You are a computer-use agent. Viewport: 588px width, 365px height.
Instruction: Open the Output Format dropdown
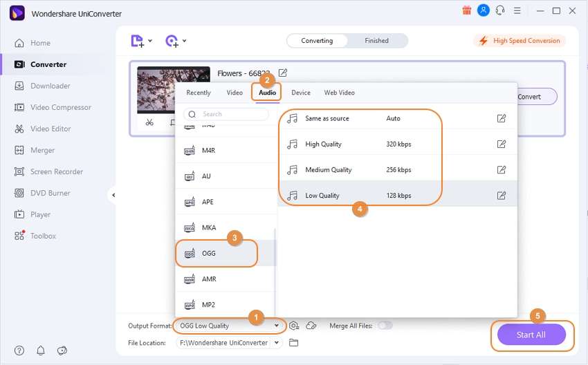pos(229,326)
